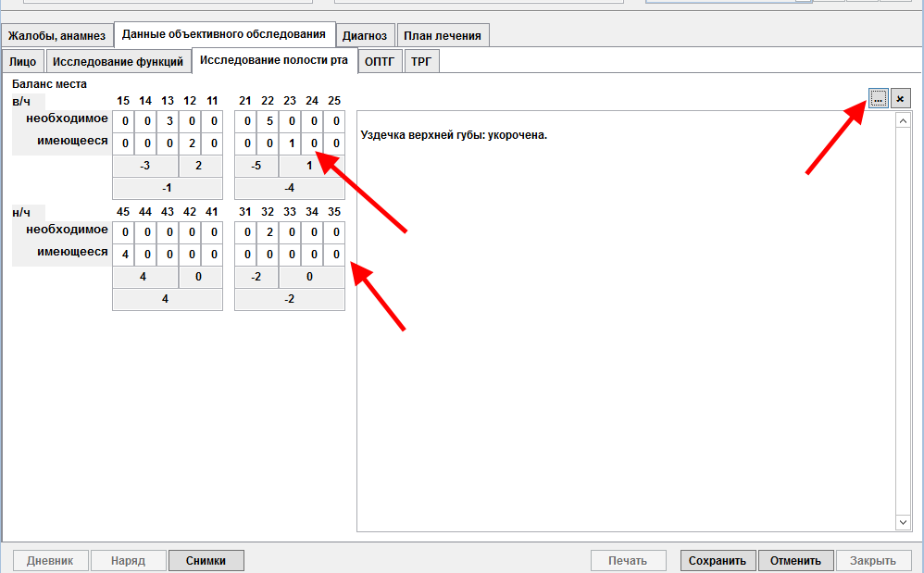924x573 pixels.
Task: Open the ОПТГ sub-tab
Action: (380, 62)
